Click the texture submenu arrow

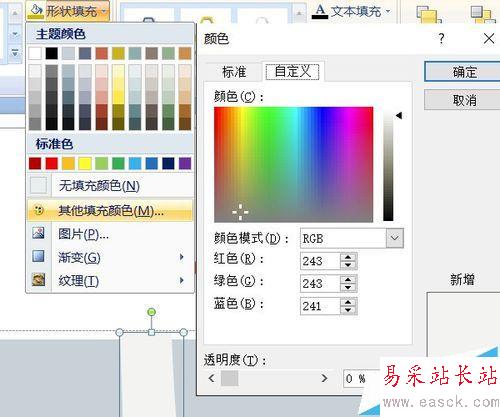(182, 280)
